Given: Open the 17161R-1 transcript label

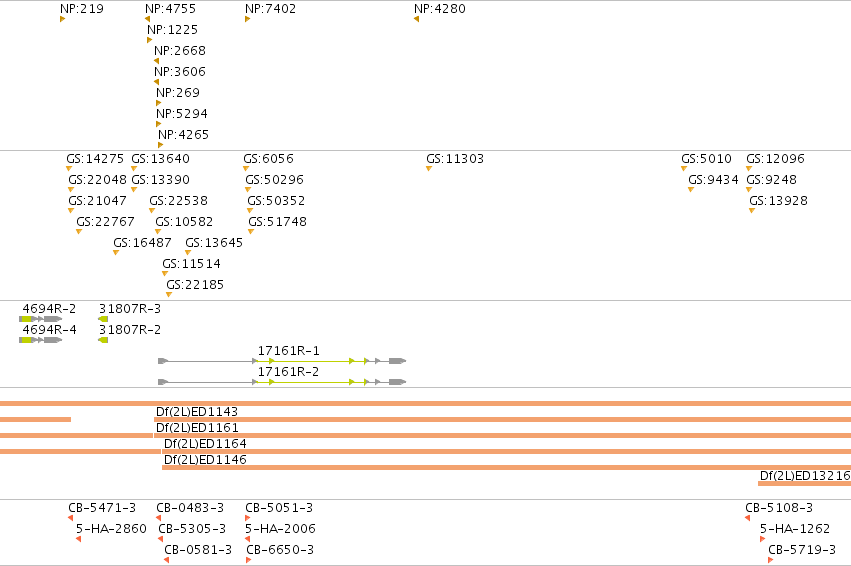Looking at the screenshot, I should [288, 351].
